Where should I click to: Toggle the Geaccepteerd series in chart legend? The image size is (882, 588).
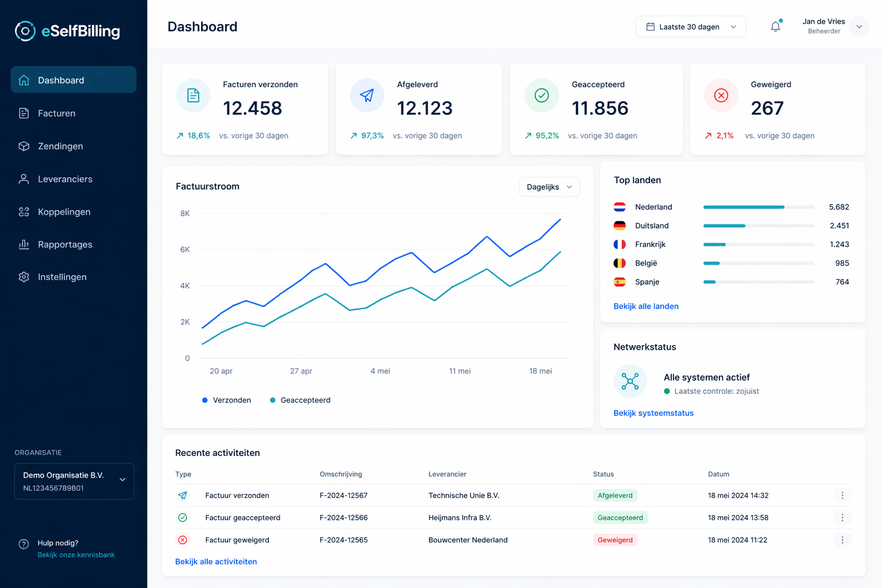coord(300,400)
